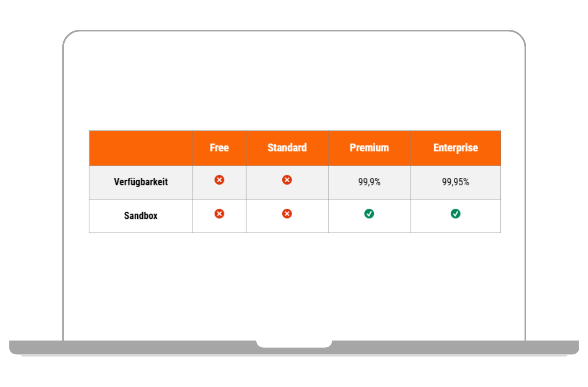Image resolution: width=588 pixels, height=387 pixels.
Task: Click blank screen area below the table
Action: (x=294, y=284)
